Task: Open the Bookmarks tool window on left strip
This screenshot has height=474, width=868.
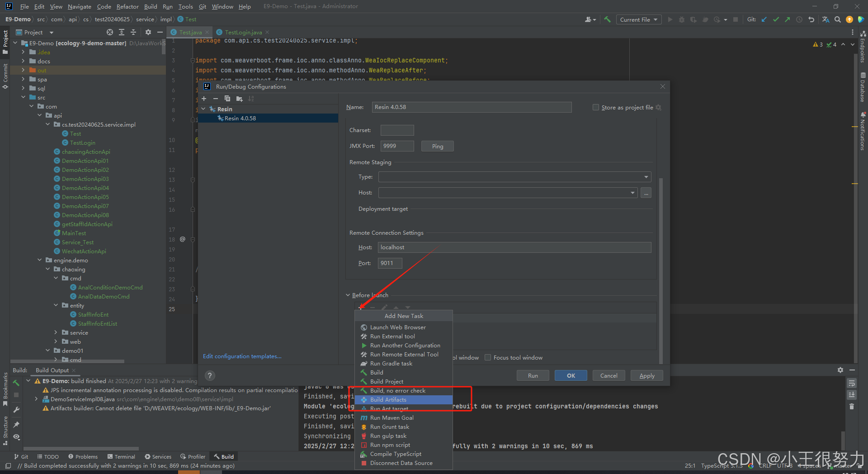Action: [x=5, y=389]
